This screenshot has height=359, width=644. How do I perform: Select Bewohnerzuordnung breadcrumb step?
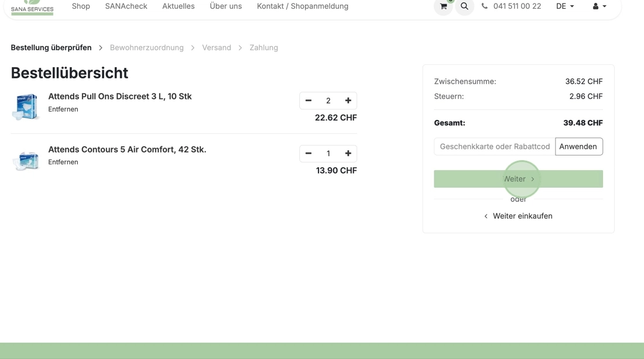(146, 47)
